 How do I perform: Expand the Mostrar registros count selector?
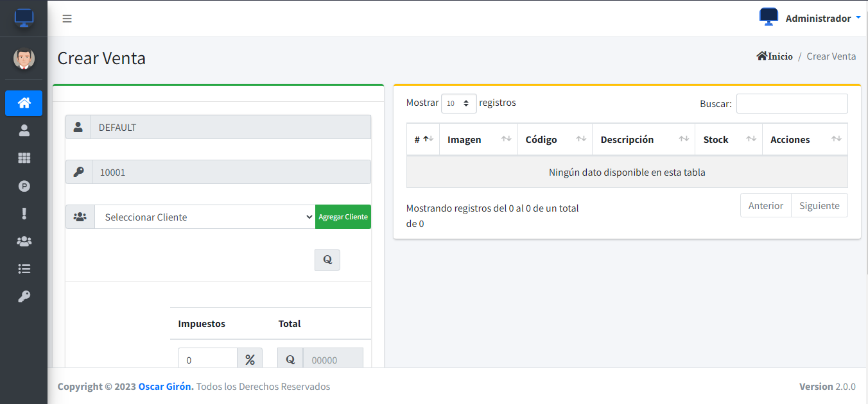458,103
